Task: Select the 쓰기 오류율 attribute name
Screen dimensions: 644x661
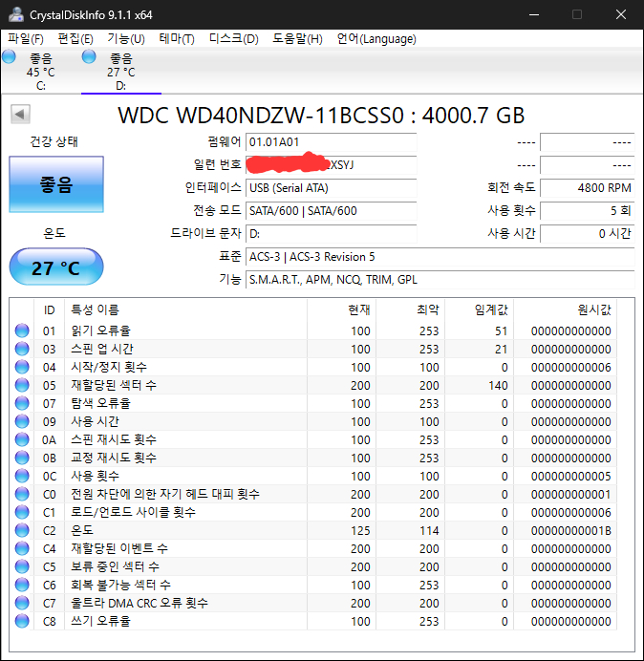Action: [100, 621]
